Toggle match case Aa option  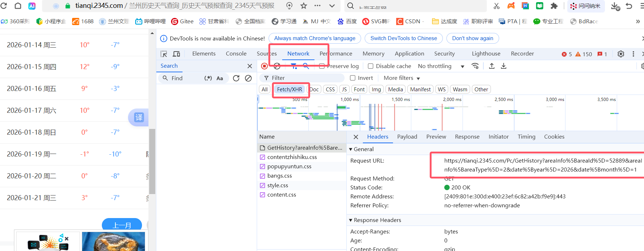(x=220, y=78)
